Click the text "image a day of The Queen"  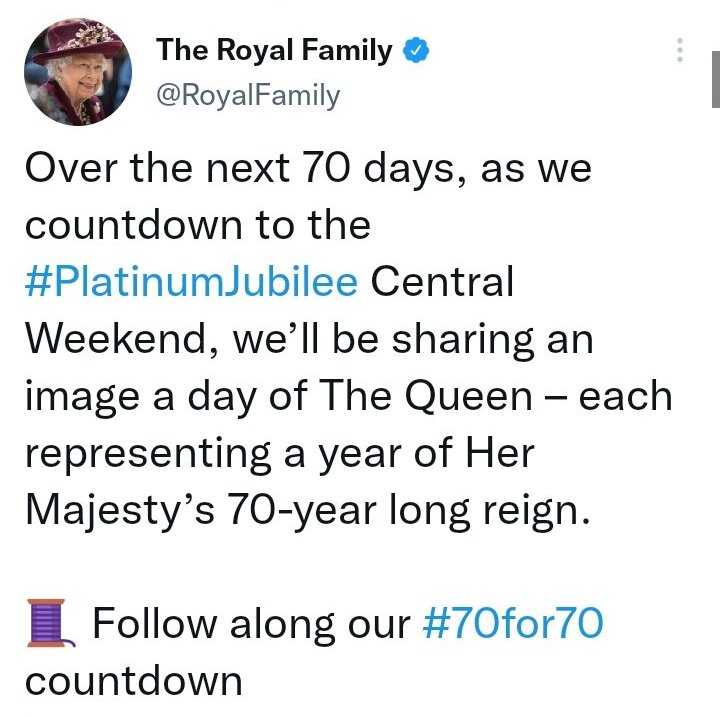pyautogui.click(x=278, y=396)
